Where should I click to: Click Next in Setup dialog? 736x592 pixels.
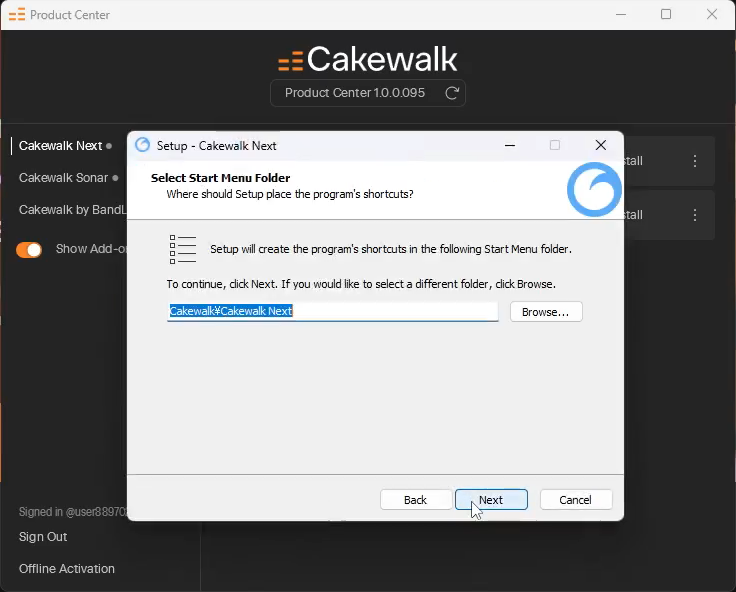pyautogui.click(x=491, y=500)
